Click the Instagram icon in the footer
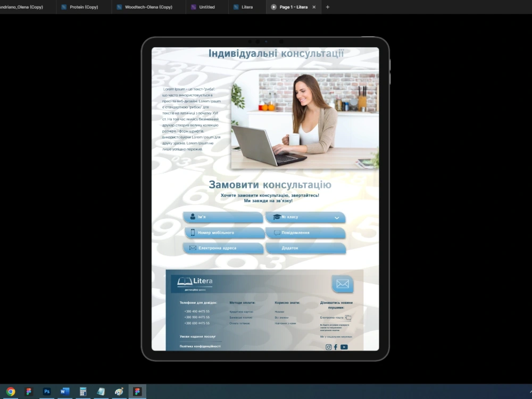The width and height of the screenshot is (532, 399). pyautogui.click(x=328, y=347)
